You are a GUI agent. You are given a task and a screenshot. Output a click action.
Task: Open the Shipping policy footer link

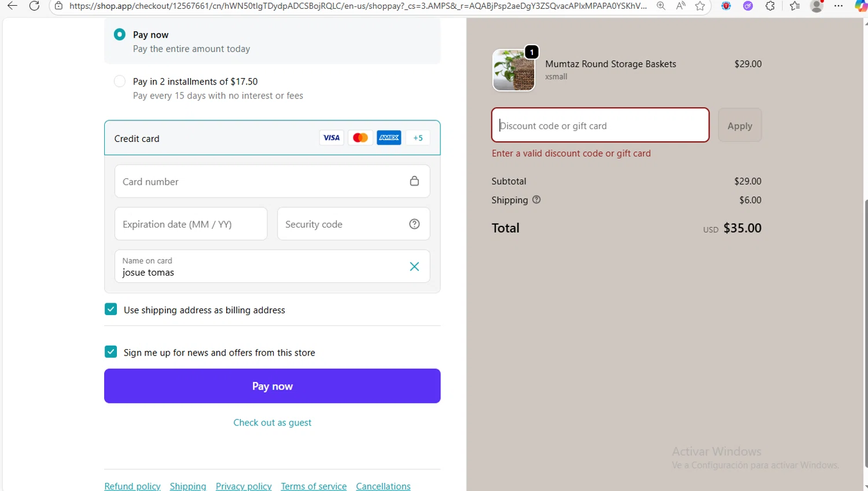(188, 486)
